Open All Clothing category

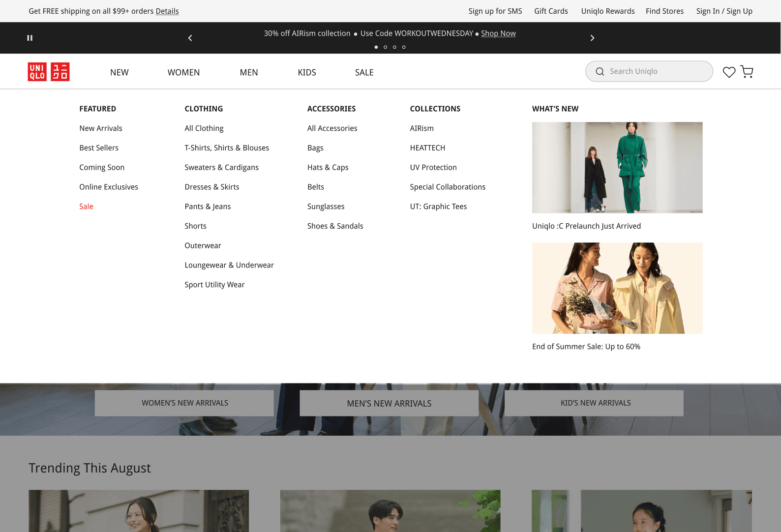[x=204, y=128]
